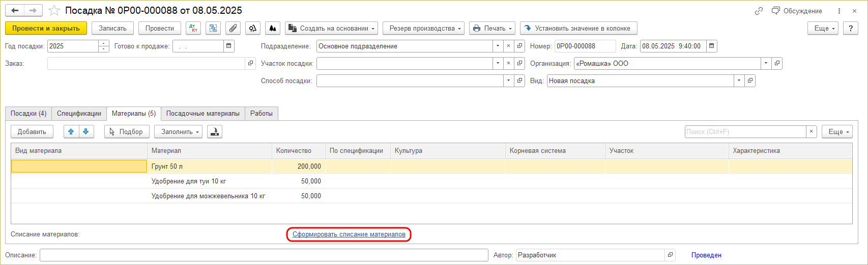The width and height of the screenshot is (868, 265).
Task: Click Сформировать списание материалов link
Action: [x=349, y=234]
